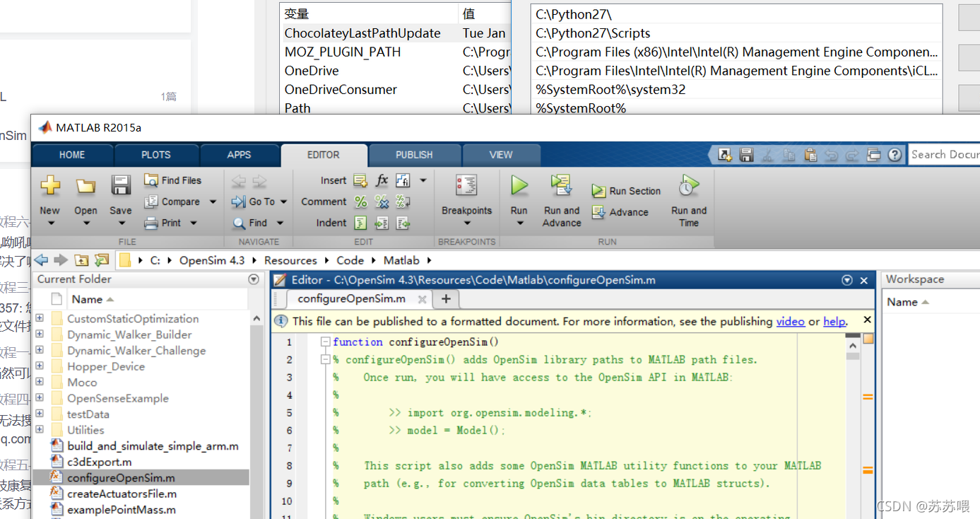Add new editor tab with plus
The image size is (980, 519).
coord(446,298)
